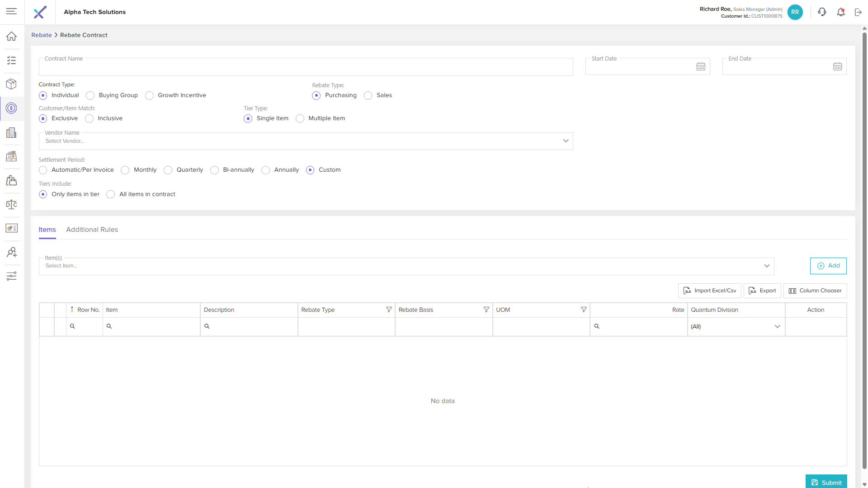Viewport: 868px width, 488px height.
Task: Click the notification bell icon
Action: 841,12
